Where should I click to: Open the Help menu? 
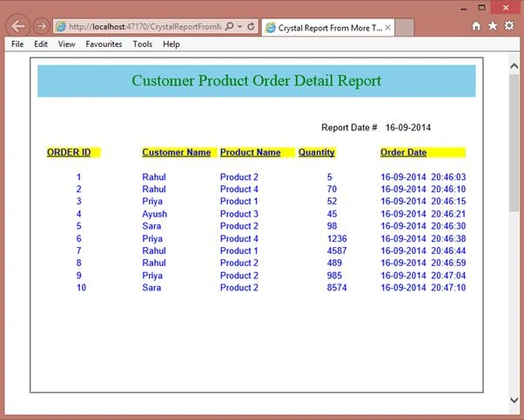click(x=171, y=44)
